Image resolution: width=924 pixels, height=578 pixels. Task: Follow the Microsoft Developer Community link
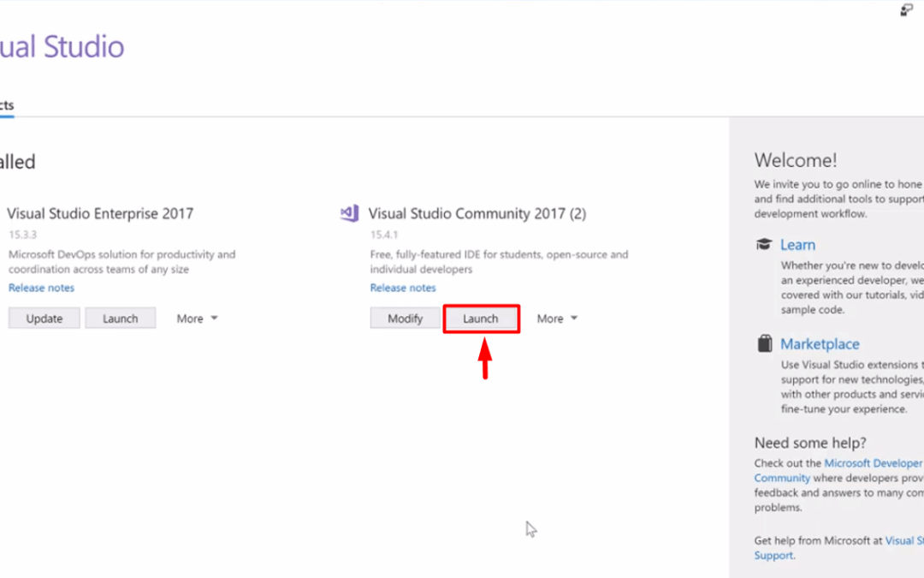pyautogui.click(x=873, y=463)
